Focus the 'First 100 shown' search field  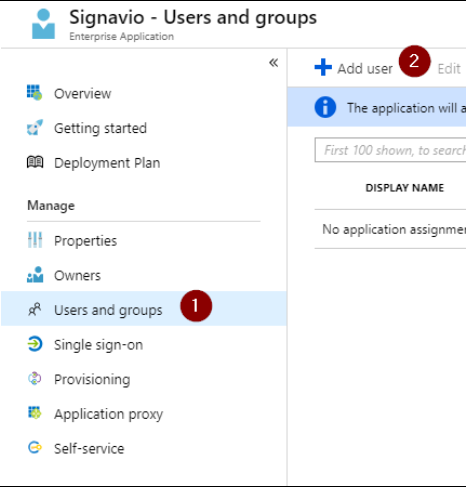390,150
